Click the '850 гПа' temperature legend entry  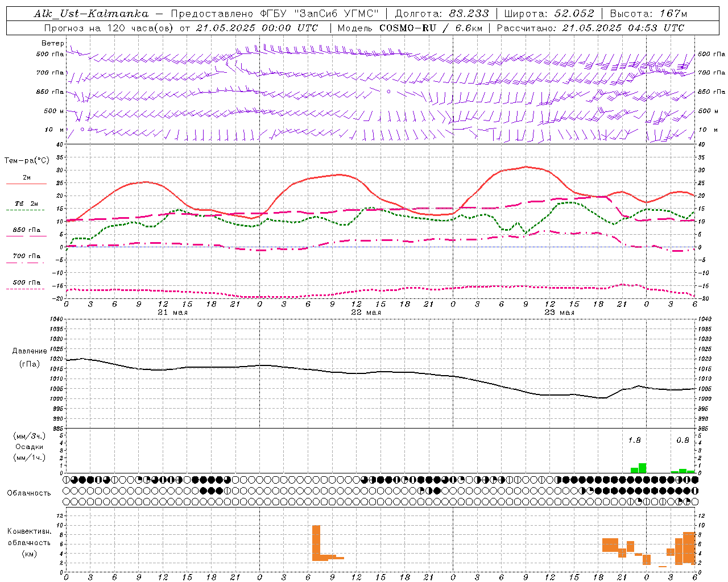[x=27, y=230]
